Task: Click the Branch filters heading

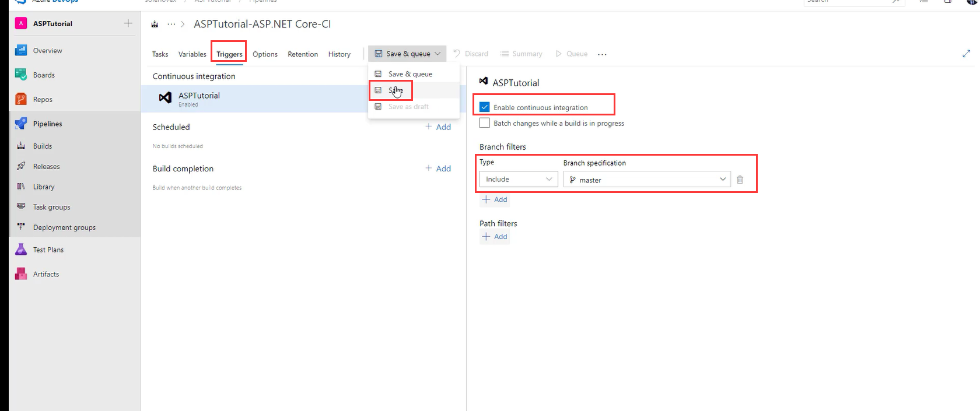Action: [x=503, y=147]
